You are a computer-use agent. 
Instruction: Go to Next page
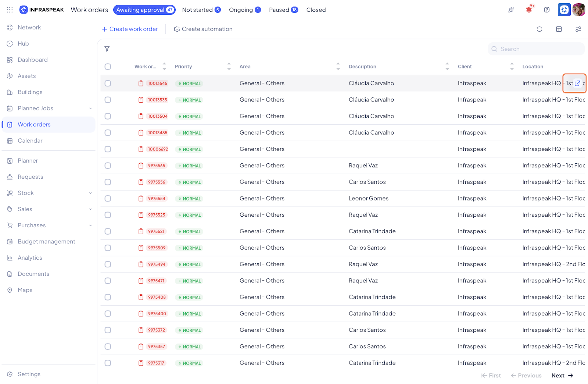[x=562, y=376]
